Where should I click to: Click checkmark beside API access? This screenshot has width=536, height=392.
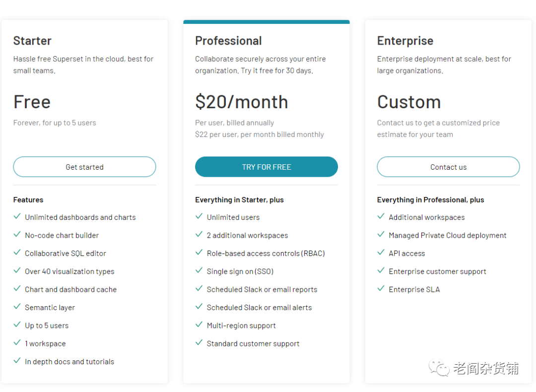381,253
